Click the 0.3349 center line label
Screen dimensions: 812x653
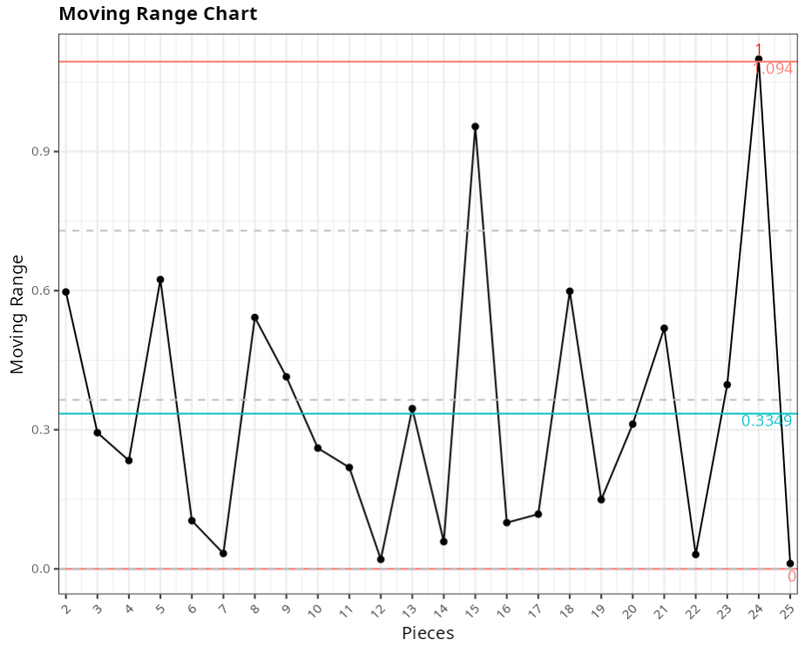(766, 421)
